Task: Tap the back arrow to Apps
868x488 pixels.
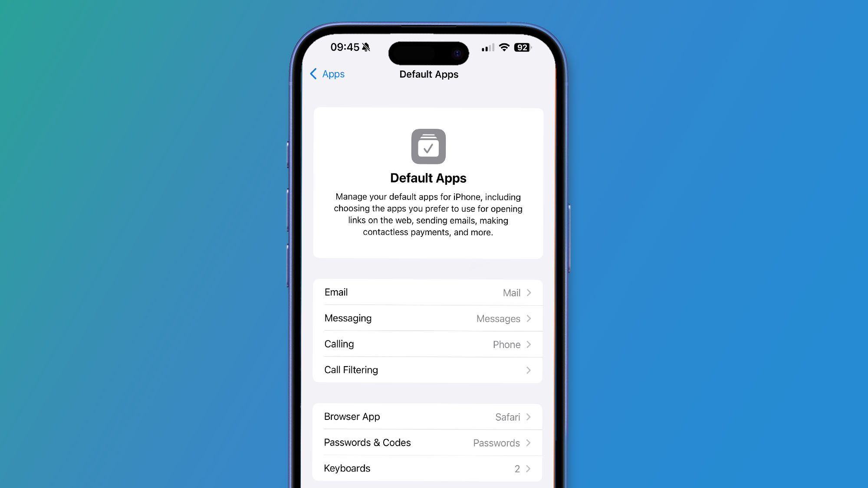Action: (x=313, y=74)
